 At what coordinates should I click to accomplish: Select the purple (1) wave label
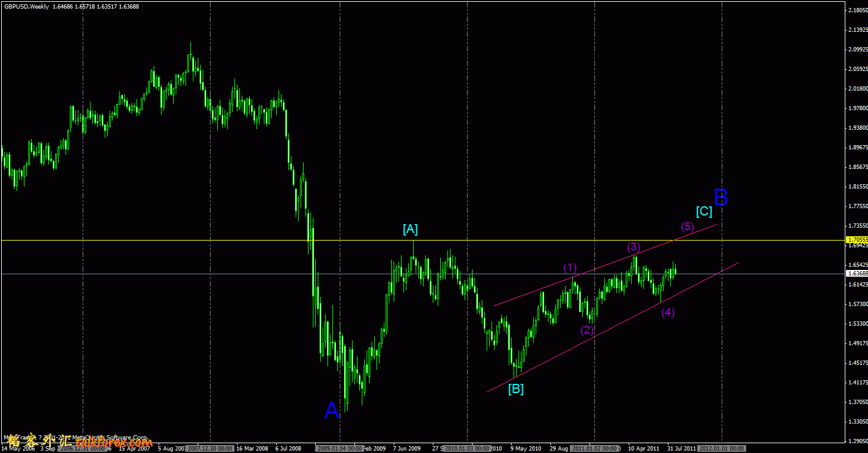(x=570, y=268)
